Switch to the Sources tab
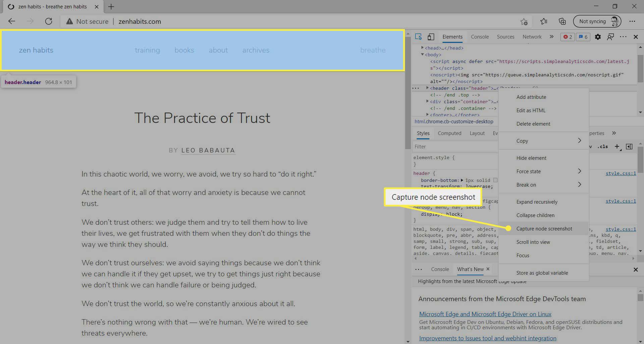The width and height of the screenshot is (644, 344). coord(505,37)
